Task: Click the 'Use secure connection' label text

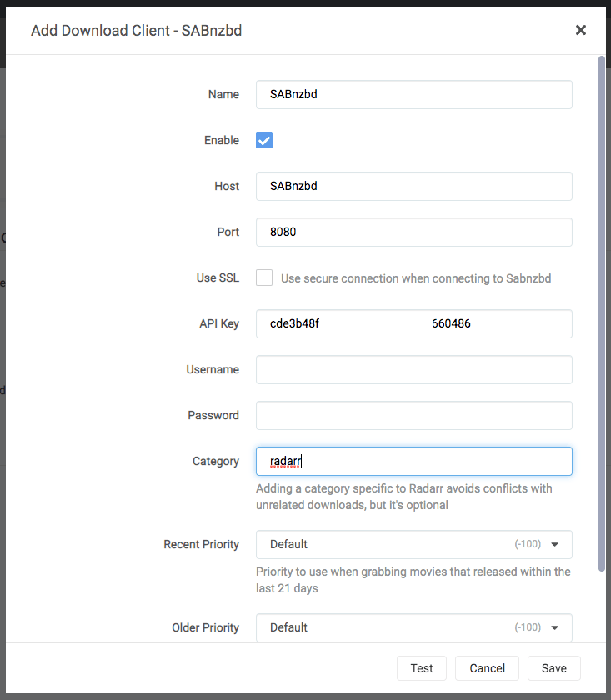Action: [415, 278]
